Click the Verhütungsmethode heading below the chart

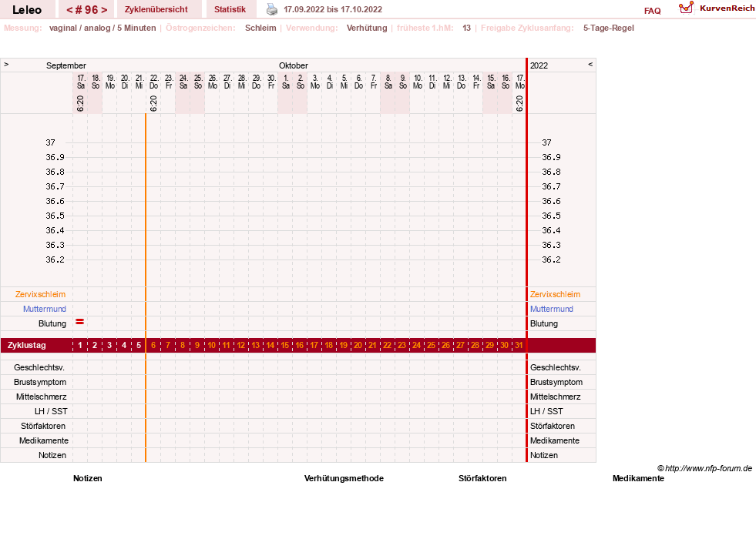(x=344, y=478)
